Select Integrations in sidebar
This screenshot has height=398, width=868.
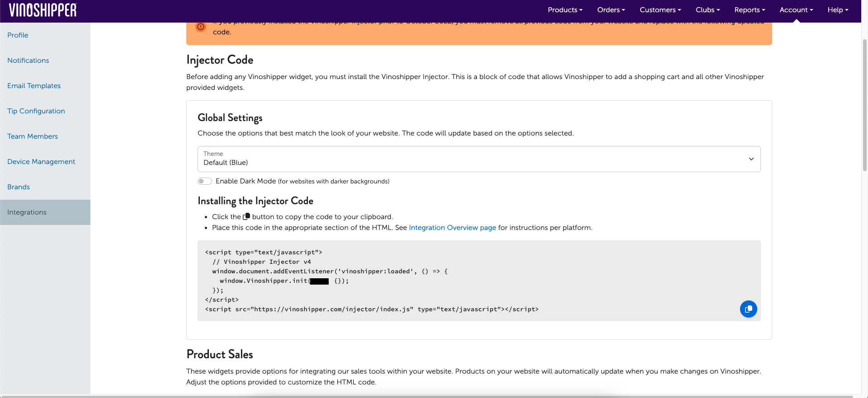[45, 212]
